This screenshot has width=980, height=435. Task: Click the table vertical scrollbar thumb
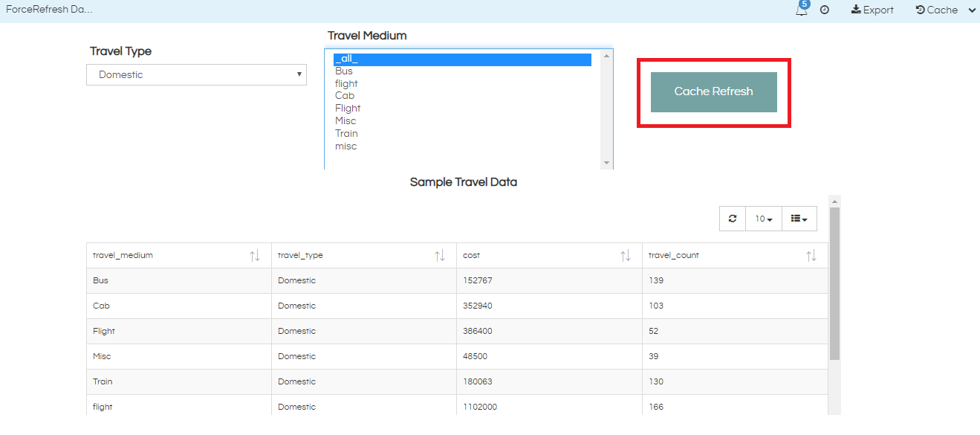pos(834,283)
